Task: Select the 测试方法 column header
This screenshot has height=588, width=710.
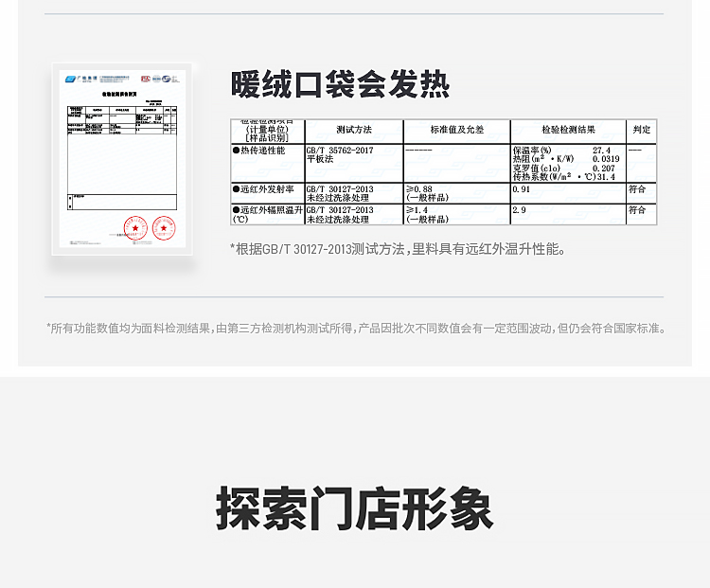Action: [354, 130]
